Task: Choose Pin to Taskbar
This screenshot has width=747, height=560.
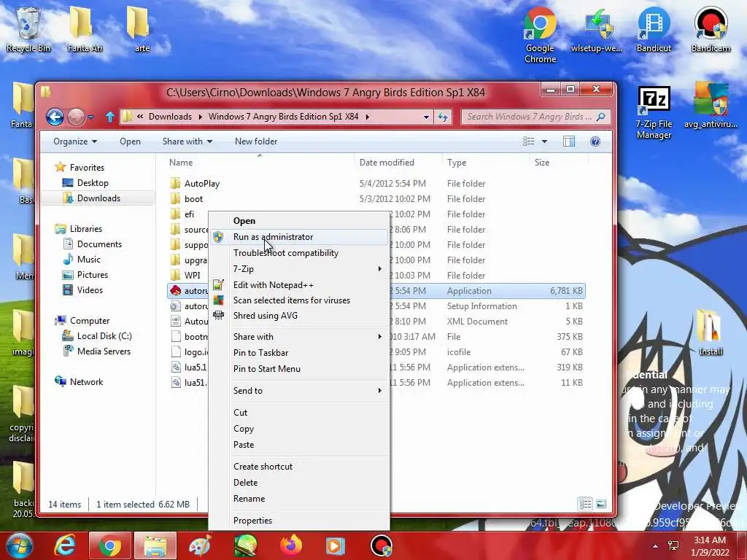Action: (299, 353)
